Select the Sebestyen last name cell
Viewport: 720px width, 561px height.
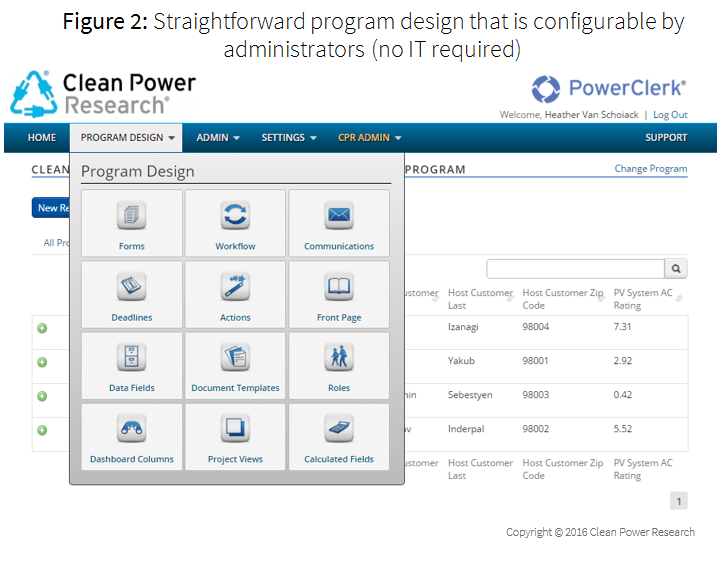[x=470, y=395]
